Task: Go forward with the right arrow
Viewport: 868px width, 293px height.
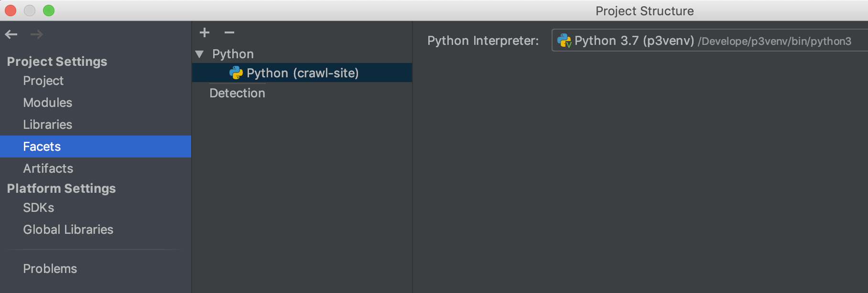Action: click(x=37, y=34)
